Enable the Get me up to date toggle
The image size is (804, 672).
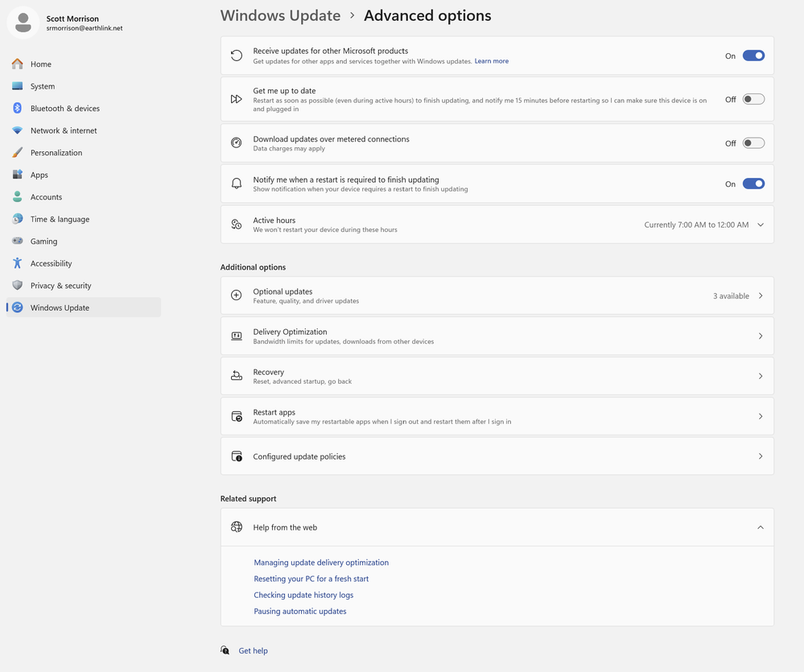click(x=753, y=99)
